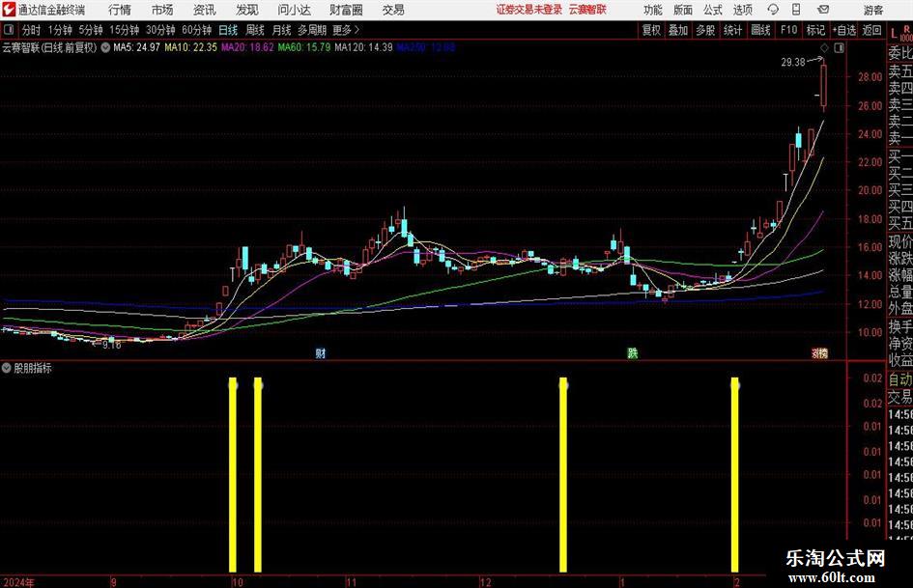Click MA60: 15.79 indicator value
Viewport: 913px width, 588px height.
click(304, 47)
